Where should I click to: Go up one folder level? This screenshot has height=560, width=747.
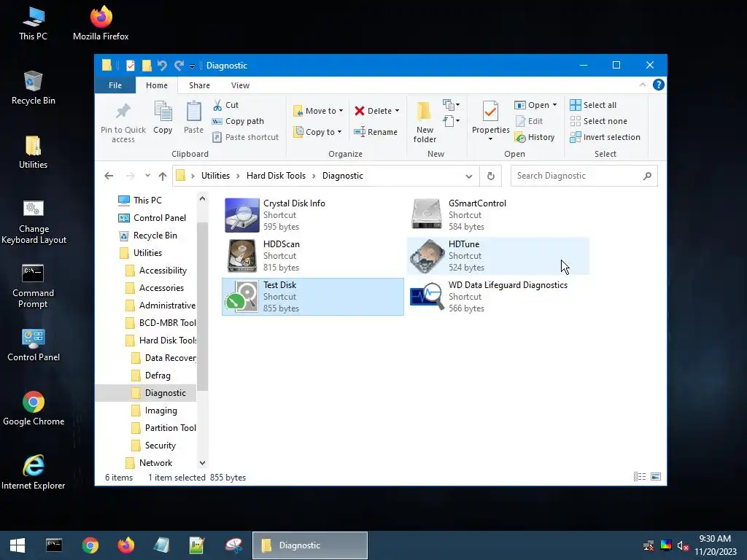163,176
